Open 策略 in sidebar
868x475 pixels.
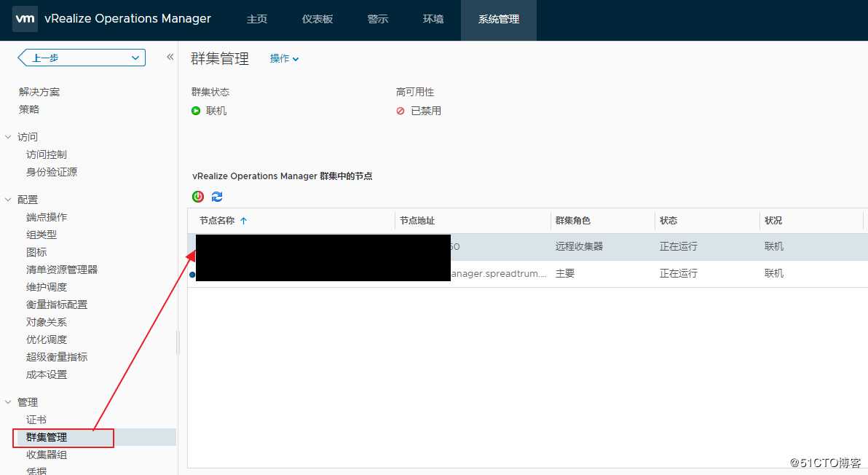29,109
